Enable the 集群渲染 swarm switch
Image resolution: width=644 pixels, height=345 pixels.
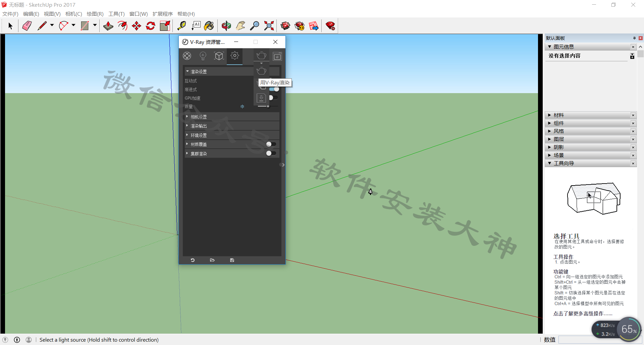tap(271, 153)
